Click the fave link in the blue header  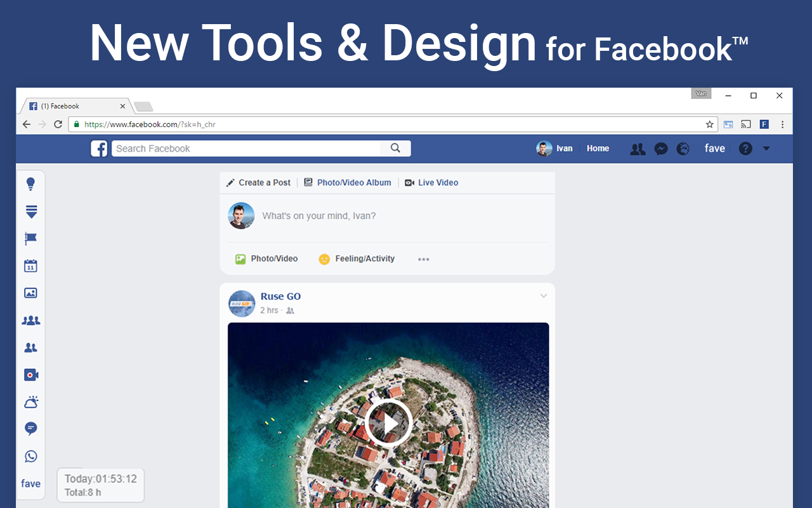tap(715, 149)
